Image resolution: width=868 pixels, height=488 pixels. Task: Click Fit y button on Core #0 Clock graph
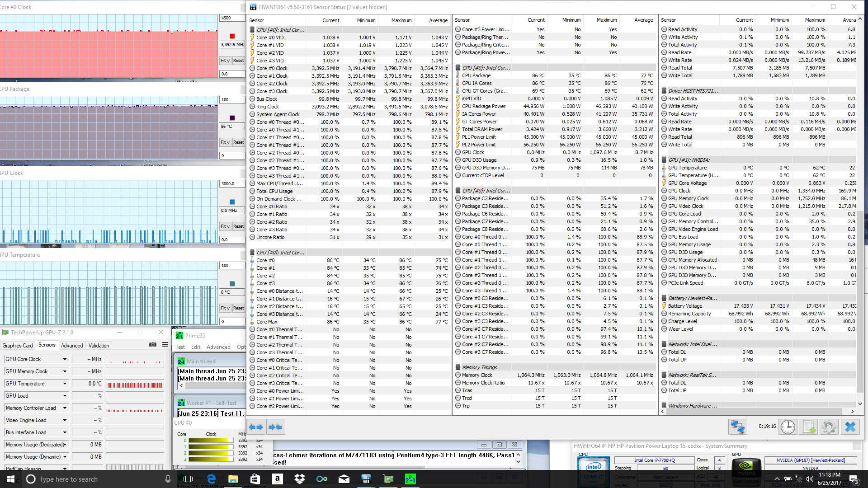(225, 61)
